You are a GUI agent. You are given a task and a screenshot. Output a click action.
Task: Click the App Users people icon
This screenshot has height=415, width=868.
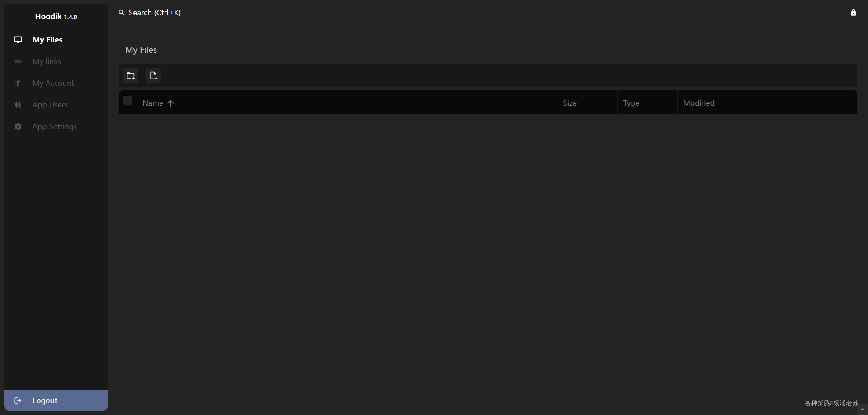tap(18, 105)
